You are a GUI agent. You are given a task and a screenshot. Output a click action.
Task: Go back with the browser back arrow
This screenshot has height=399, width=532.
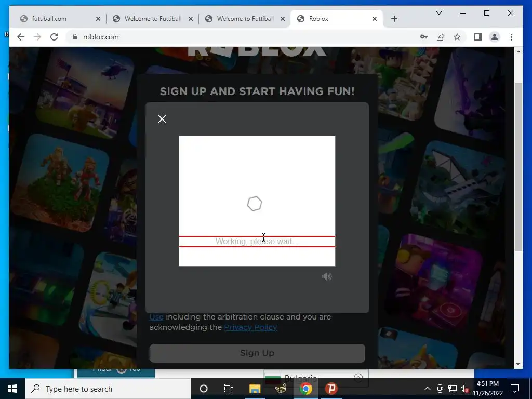(21, 37)
